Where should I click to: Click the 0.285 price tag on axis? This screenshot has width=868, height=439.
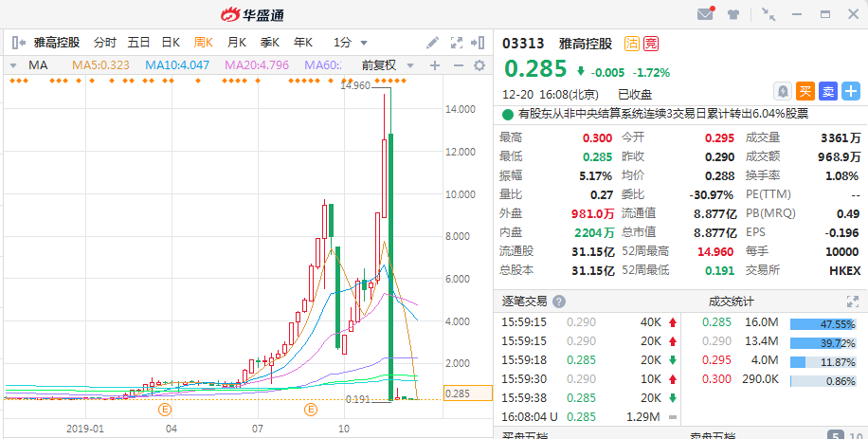pyautogui.click(x=468, y=393)
